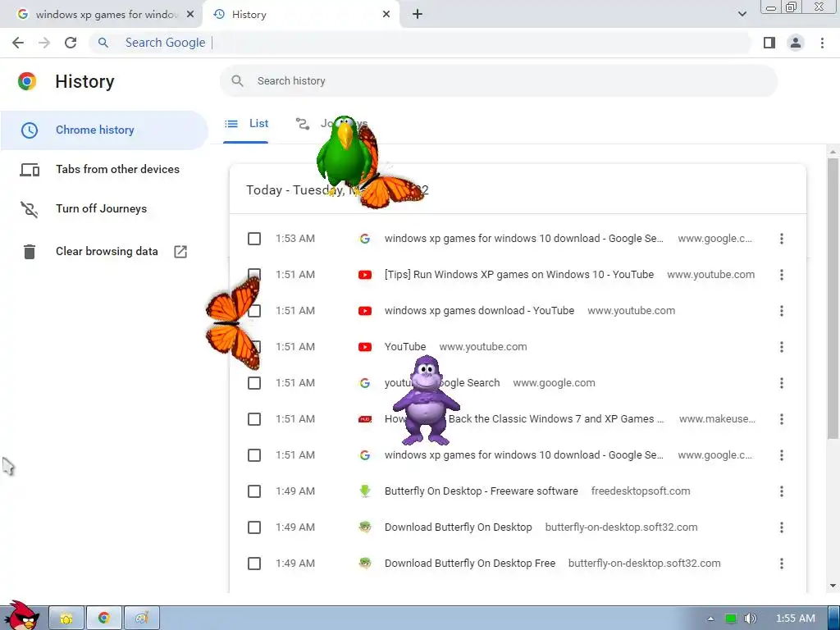This screenshot has width=840, height=630.
Task: Select the History browser tab
Action: click(x=300, y=15)
